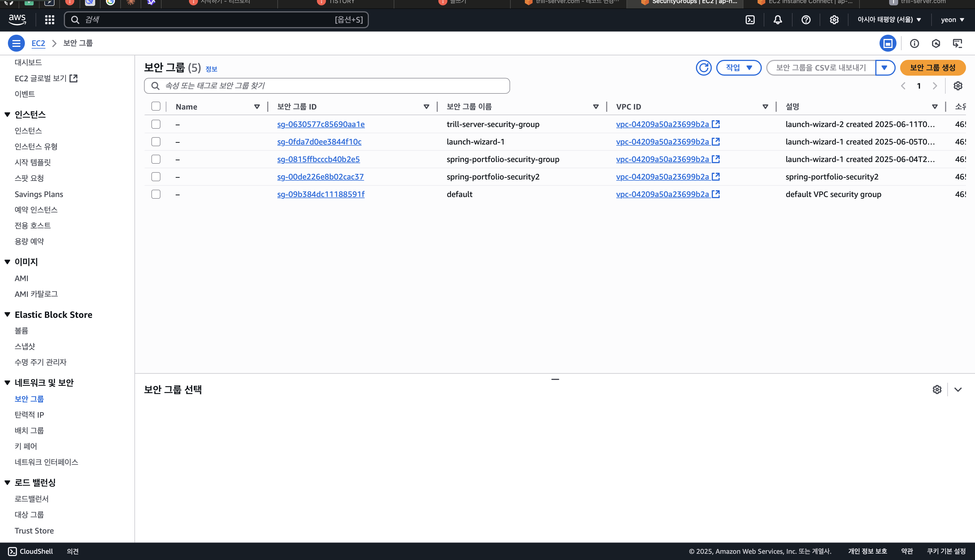Open the info panel icon near breadcrumb

point(914,43)
